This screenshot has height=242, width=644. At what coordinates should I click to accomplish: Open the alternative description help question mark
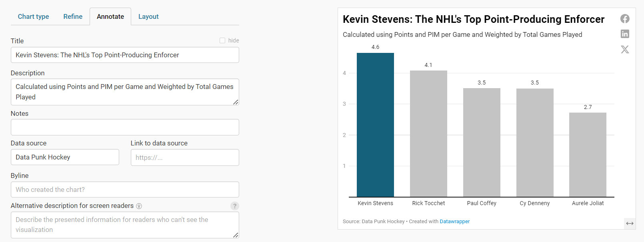coord(235,206)
